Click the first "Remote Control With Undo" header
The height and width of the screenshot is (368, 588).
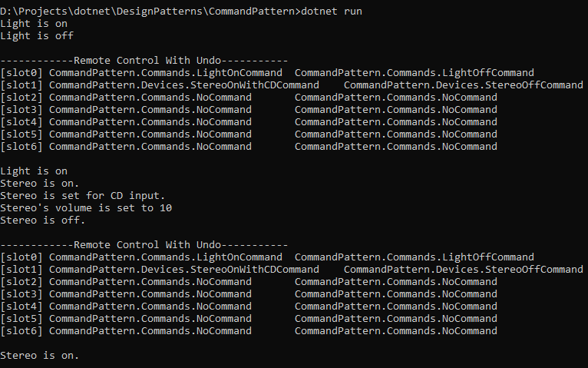[144, 61]
